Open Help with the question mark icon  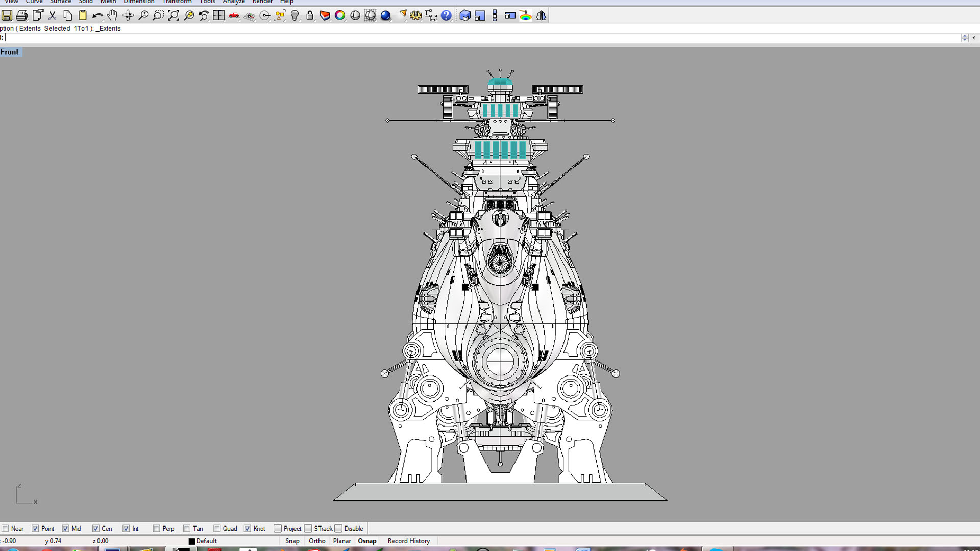click(446, 16)
